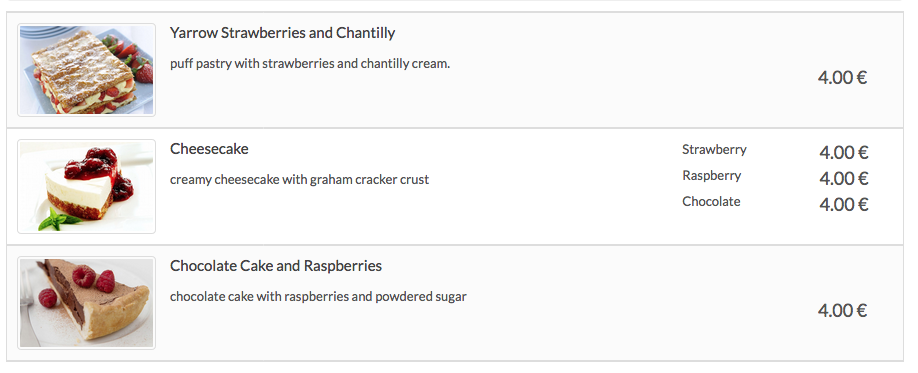
Task: Click the chocolate cake with raspberries description
Action: click(x=318, y=296)
